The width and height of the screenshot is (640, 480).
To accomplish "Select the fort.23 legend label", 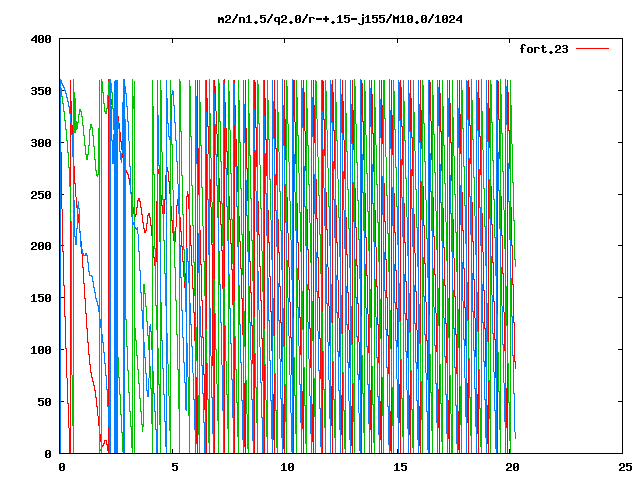I will pos(544,49).
